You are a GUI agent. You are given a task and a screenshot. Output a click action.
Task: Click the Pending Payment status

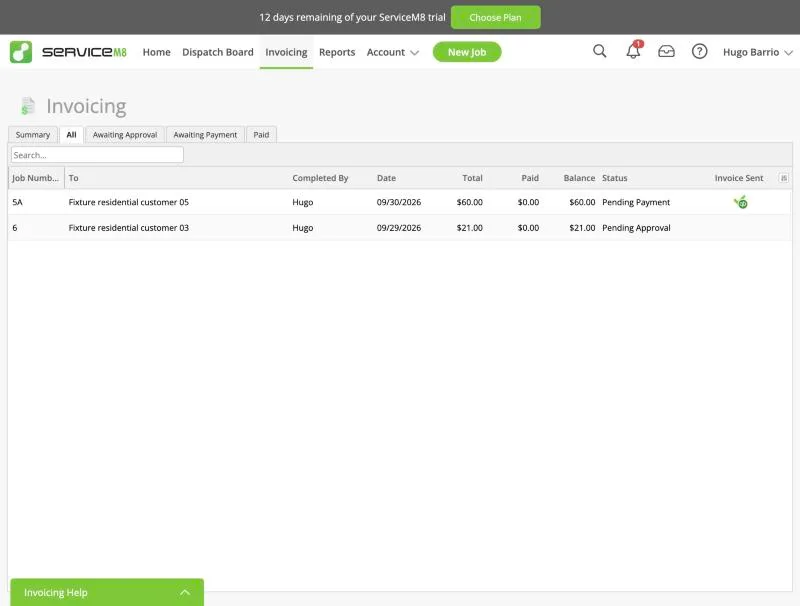636,202
